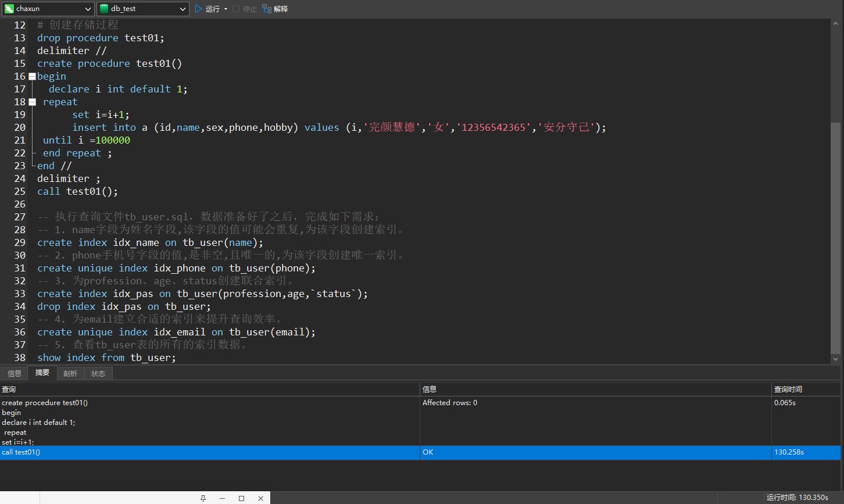
Task: Expand the Run button dropdown arrow
Action: click(226, 9)
